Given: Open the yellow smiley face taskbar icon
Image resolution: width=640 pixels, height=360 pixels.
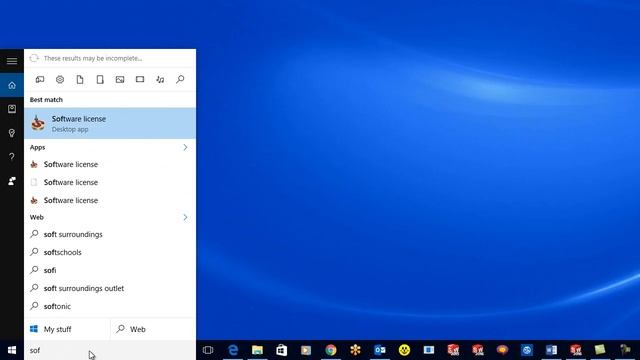Looking at the screenshot, I should [404, 350].
